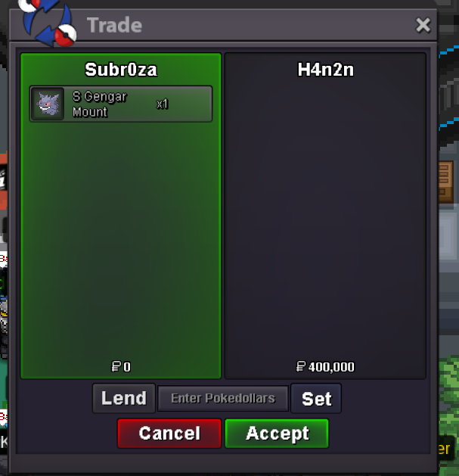459x476 pixels.
Task: Click the Pokedollar symbol beside Subr0za's 0
Action: (x=116, y=367)
